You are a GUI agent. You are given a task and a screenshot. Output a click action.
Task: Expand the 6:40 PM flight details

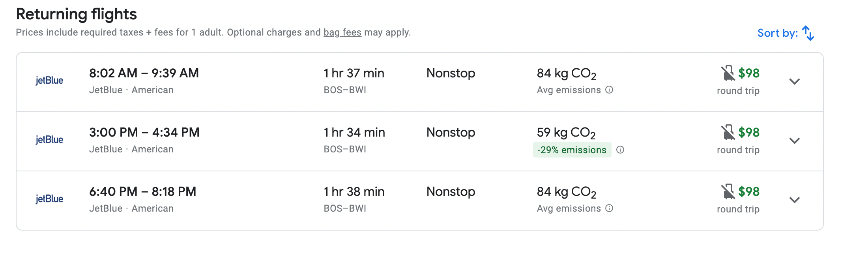[794, 200]
